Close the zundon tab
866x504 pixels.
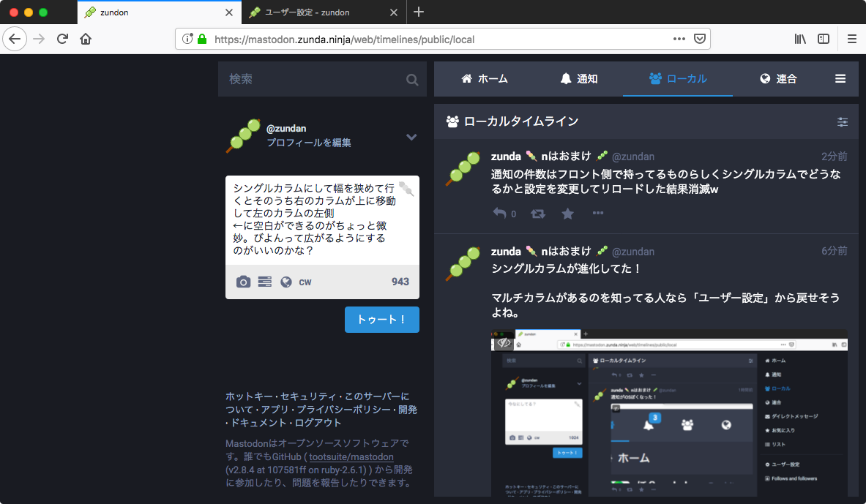click(x=229, y=12)
